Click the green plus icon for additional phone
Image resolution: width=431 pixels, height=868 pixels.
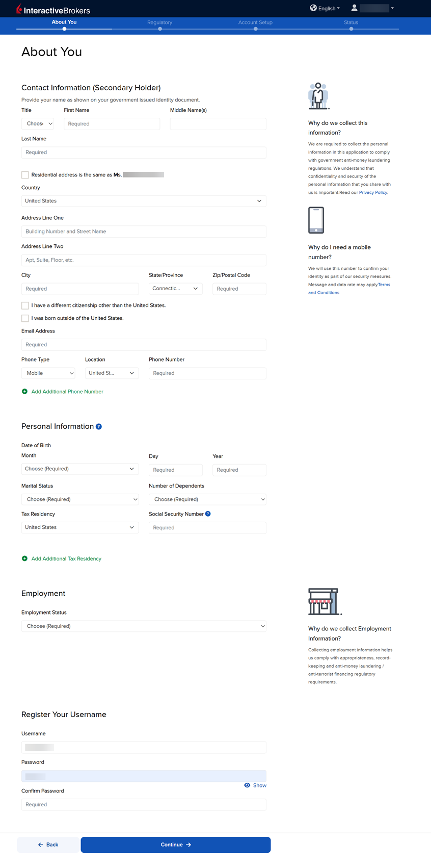[x=24, y=392]
